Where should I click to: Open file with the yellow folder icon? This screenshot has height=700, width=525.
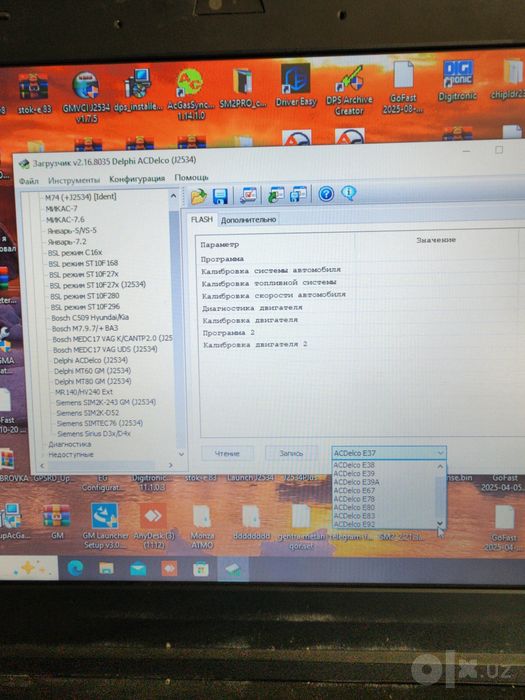point(199,196)
